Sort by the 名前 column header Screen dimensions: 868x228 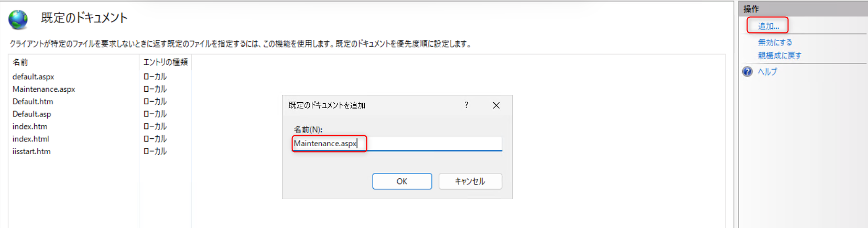[20, 62]
